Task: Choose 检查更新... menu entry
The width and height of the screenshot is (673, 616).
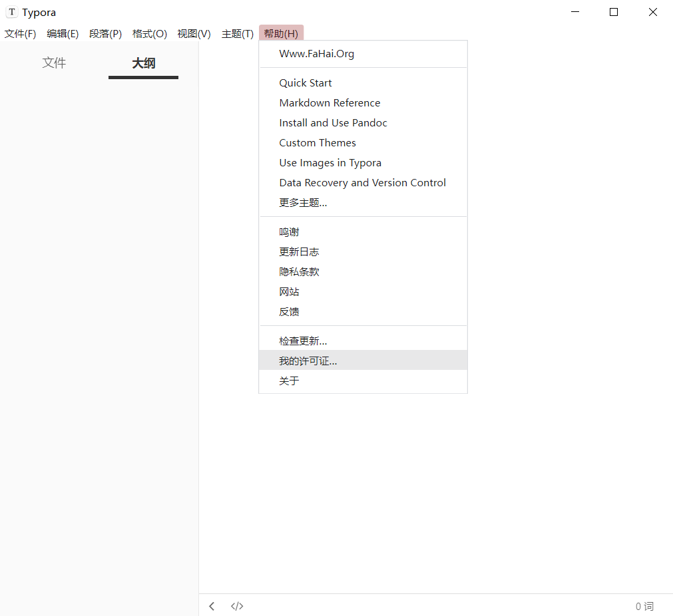Action: click(x=363, y=341)
